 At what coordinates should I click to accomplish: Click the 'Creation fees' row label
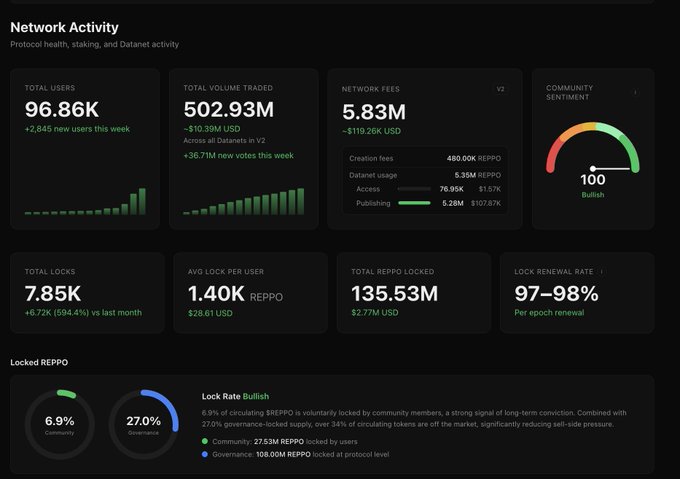(x=371, y=159)
